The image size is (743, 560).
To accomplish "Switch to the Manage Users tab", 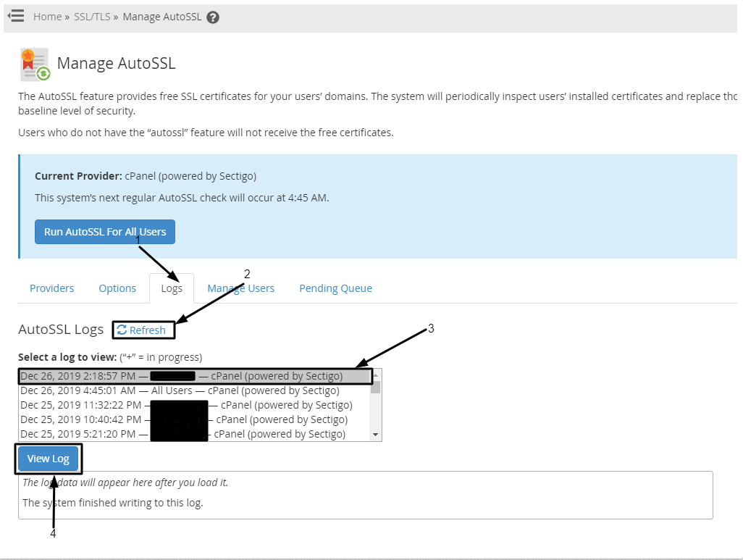I will tap(240, 288).
